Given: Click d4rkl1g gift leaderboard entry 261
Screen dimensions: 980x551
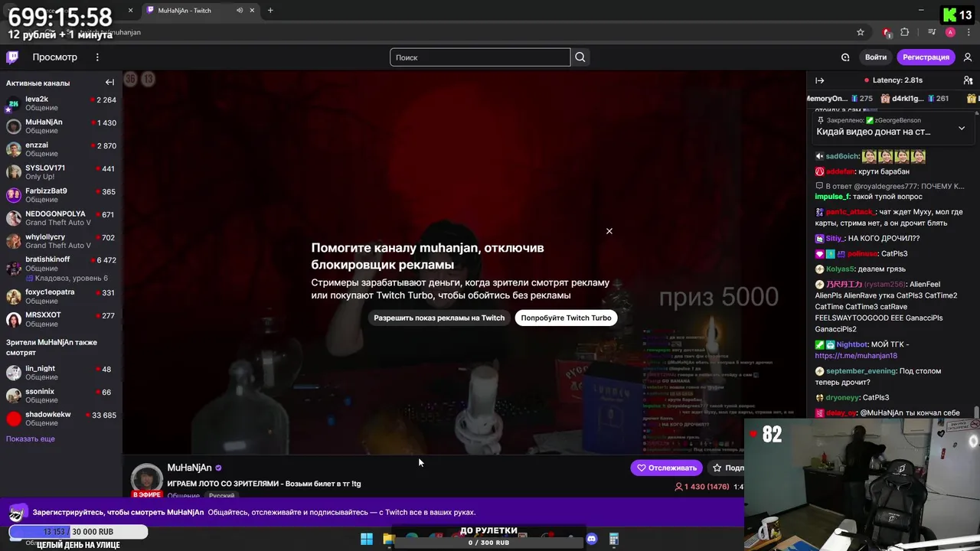Looking at the screenshot, I should click(x=914, y=99).
